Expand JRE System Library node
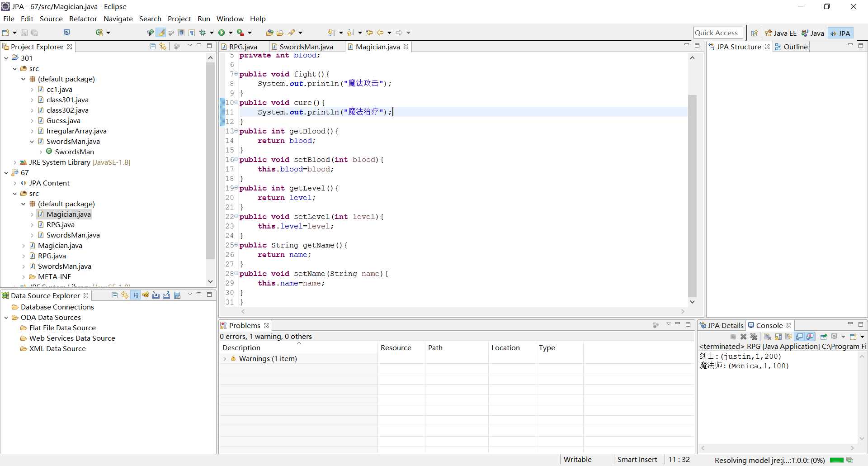868x466 pixels. click(x=14, y=162)
